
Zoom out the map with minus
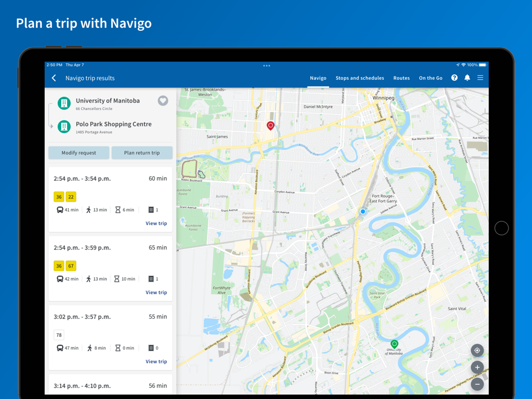pyautogui.click(x=477, y=385)
